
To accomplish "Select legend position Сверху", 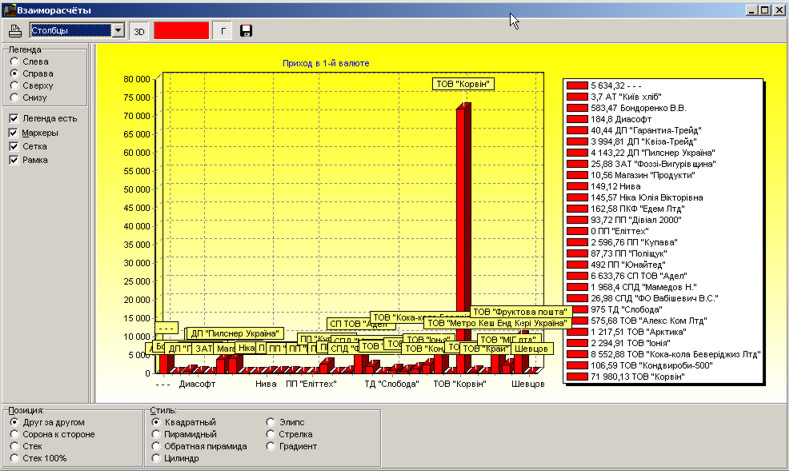I will (x=13, y=86).
